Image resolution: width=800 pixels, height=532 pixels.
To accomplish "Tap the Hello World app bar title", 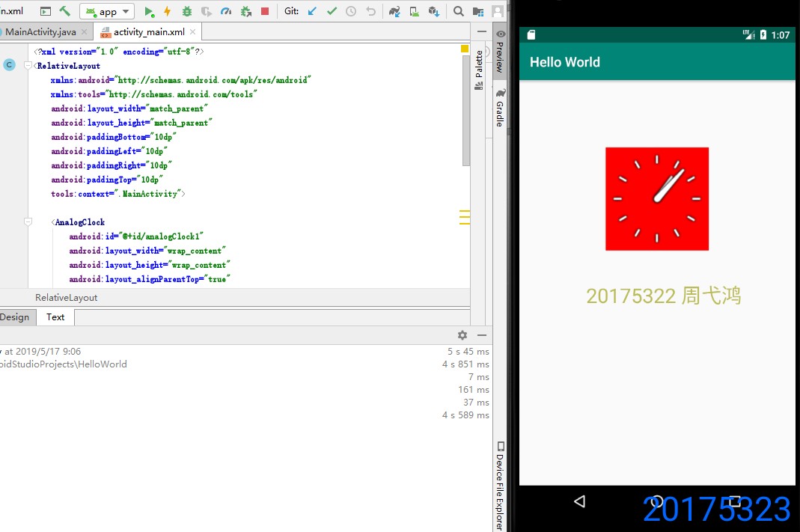I will coord(565,62).
